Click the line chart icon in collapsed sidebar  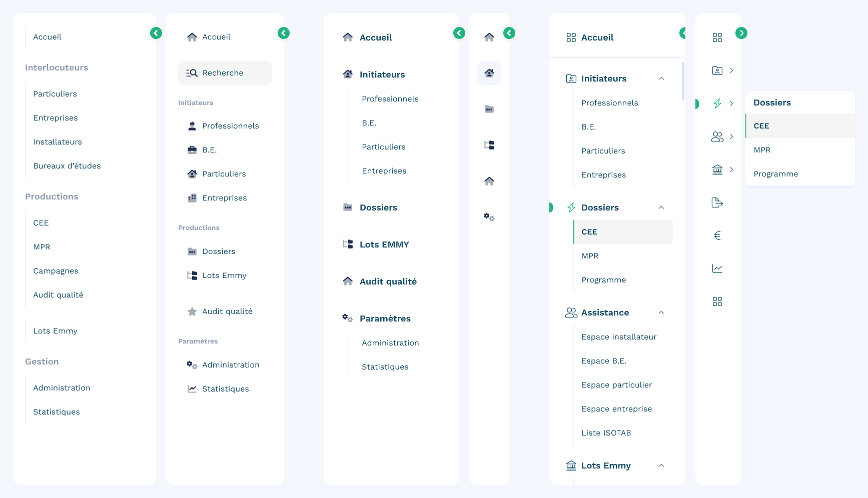pos(717,268)
